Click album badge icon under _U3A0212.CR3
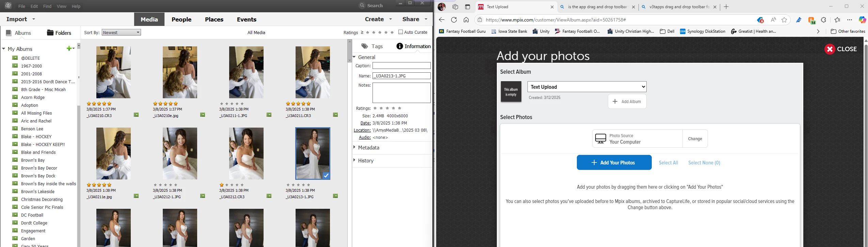 tap(269, 196)
